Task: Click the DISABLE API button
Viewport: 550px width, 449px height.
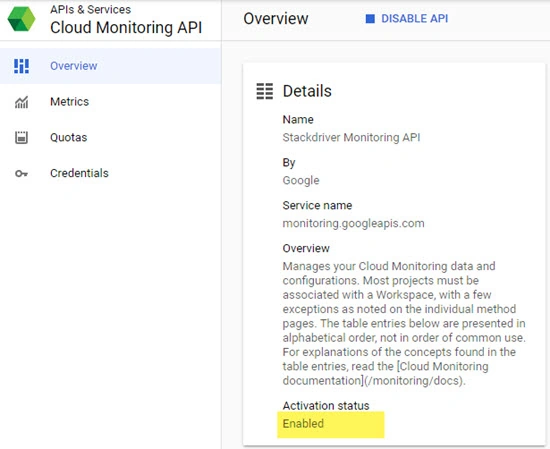Action: click(407, 19)
